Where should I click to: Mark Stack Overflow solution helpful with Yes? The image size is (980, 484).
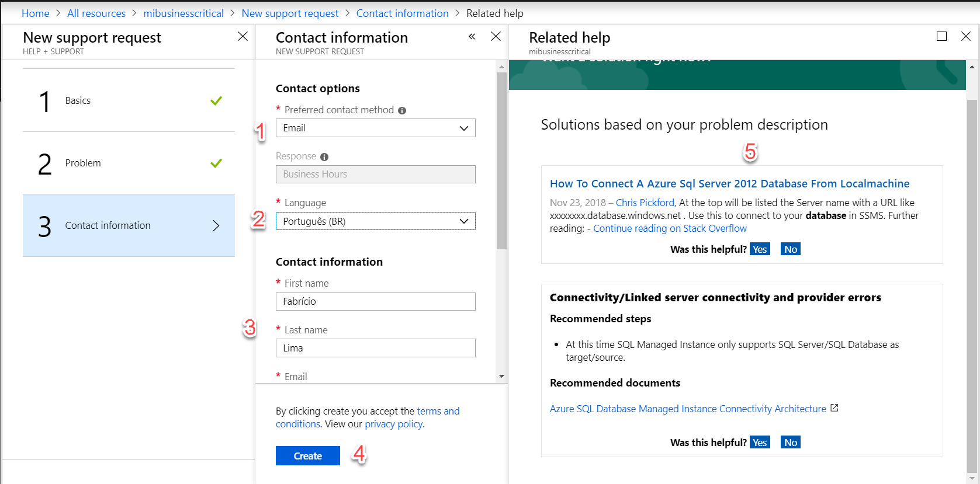click(760, 249)
